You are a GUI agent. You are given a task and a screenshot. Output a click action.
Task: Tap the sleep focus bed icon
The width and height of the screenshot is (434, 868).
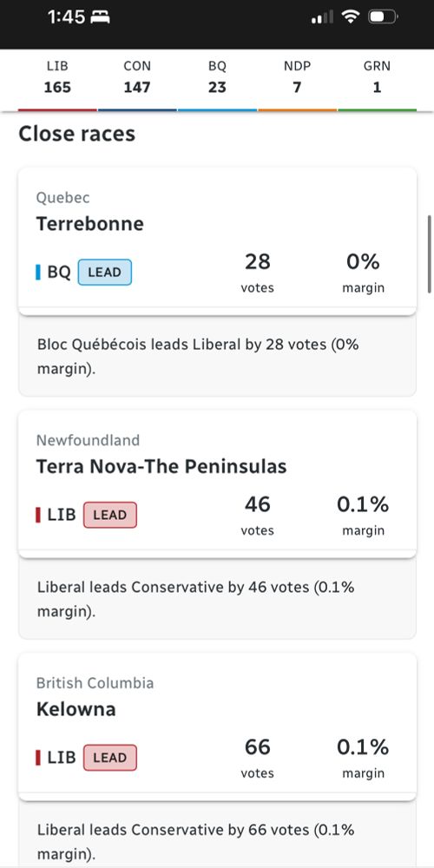(x=100, y=17)
